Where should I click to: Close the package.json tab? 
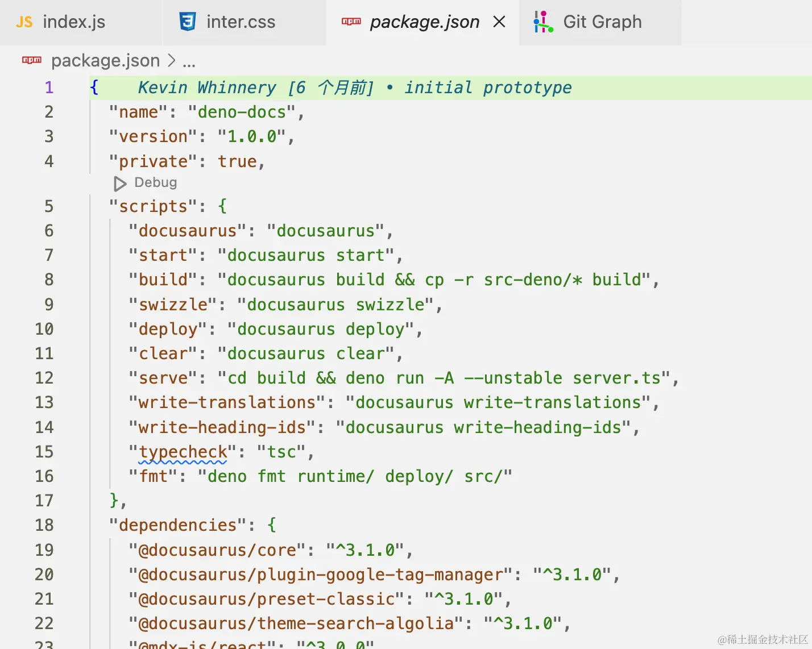[499, 22]
